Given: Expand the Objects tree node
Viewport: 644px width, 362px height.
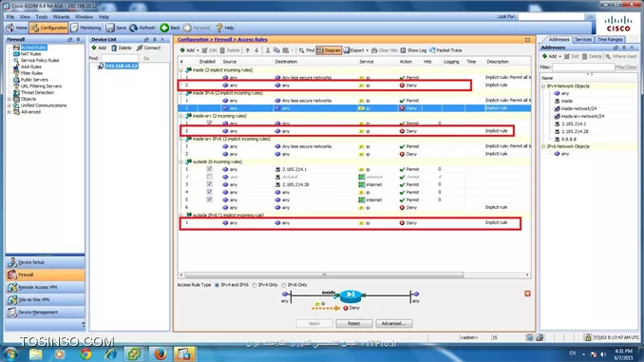Looking at the screenshot, I should pyautogui.click(x=9, y=99).
